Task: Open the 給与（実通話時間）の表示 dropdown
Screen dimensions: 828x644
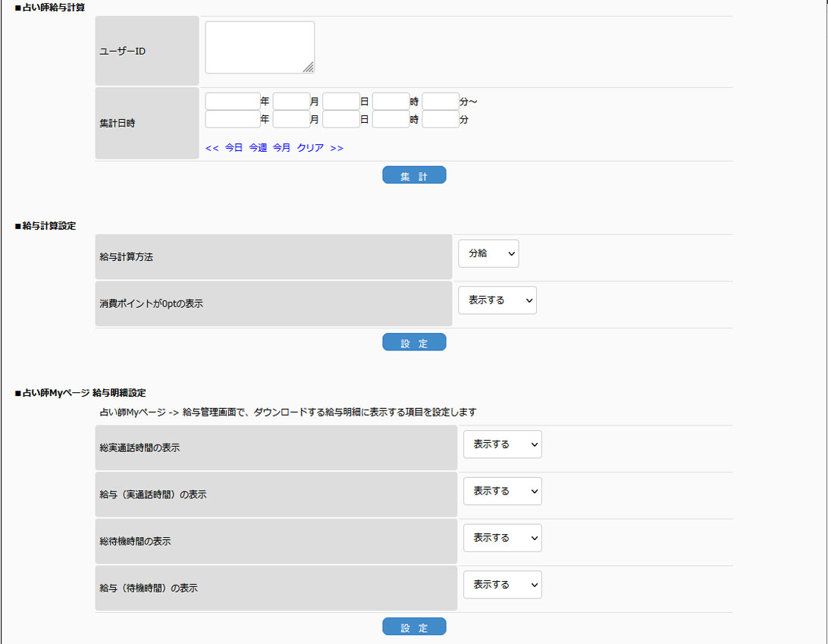Action: pos(502,492)
